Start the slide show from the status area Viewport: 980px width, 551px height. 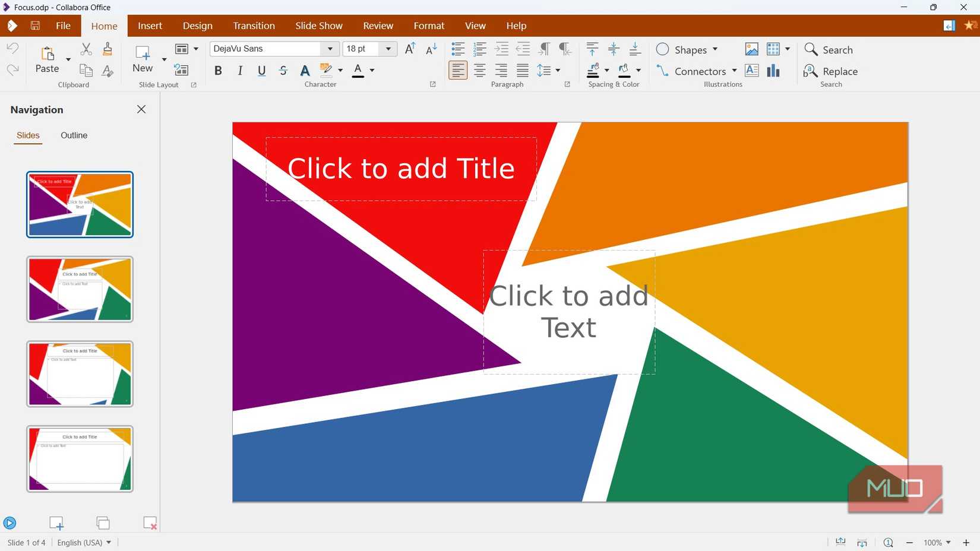(x=10, y=523)
